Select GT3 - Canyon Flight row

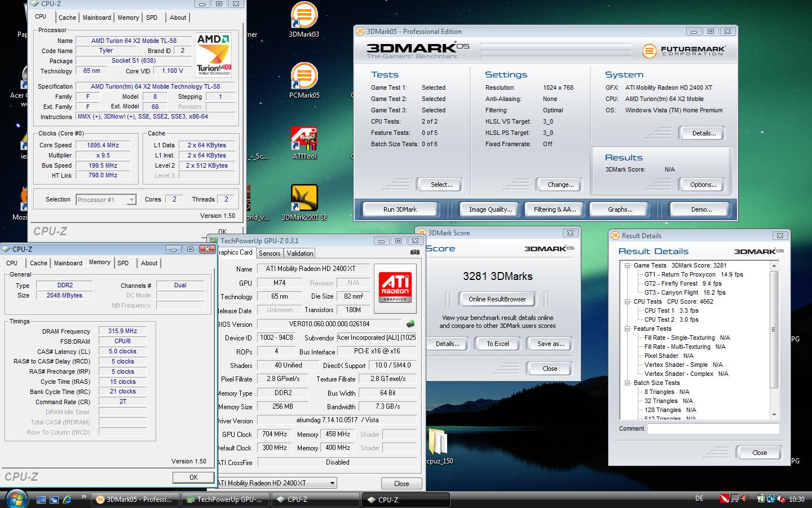[685, 292]
